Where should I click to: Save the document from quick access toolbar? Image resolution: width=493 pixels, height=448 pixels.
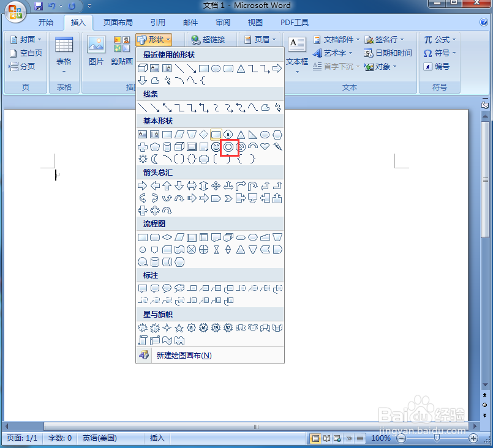click(x=39, y=6)
